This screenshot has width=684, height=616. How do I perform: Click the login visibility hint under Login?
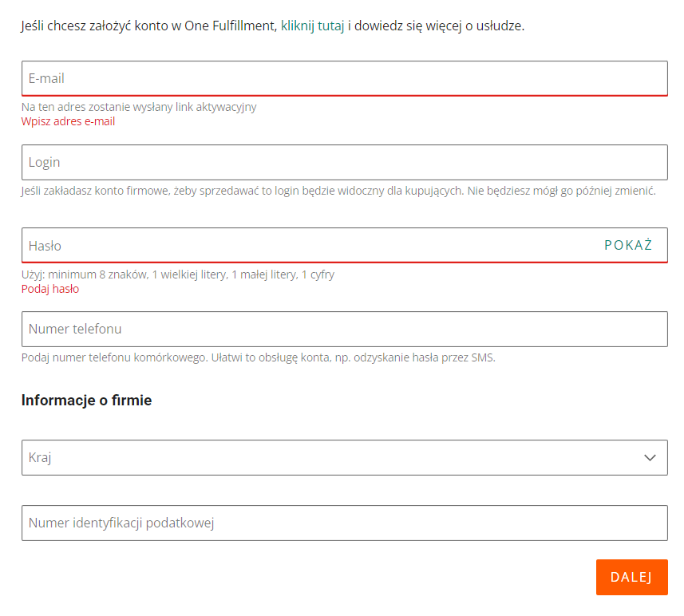[x=338, y=192]
